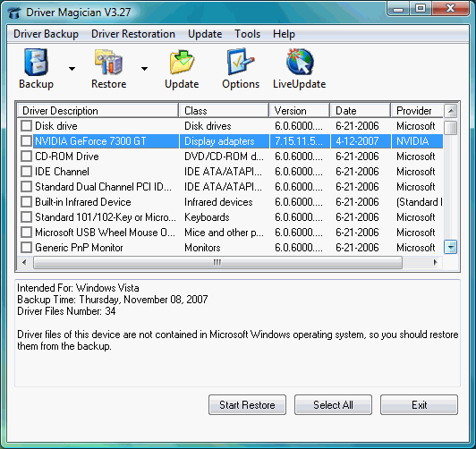
Task: Expand the Restore dropdown arrow
Action: [x=145, y=69]
